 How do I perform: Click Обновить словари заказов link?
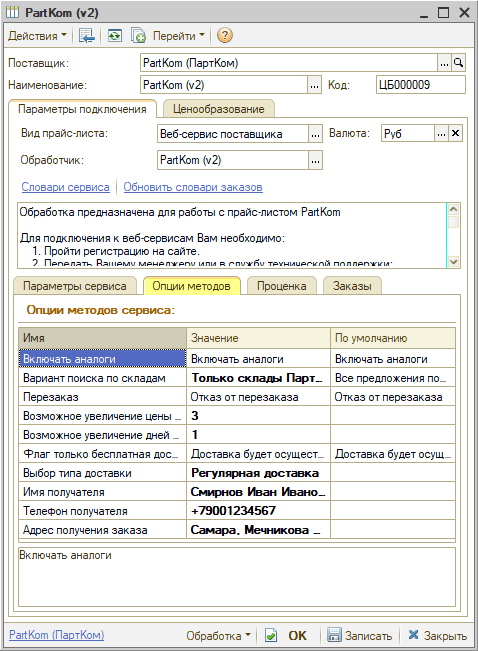[x=193, y=187]
